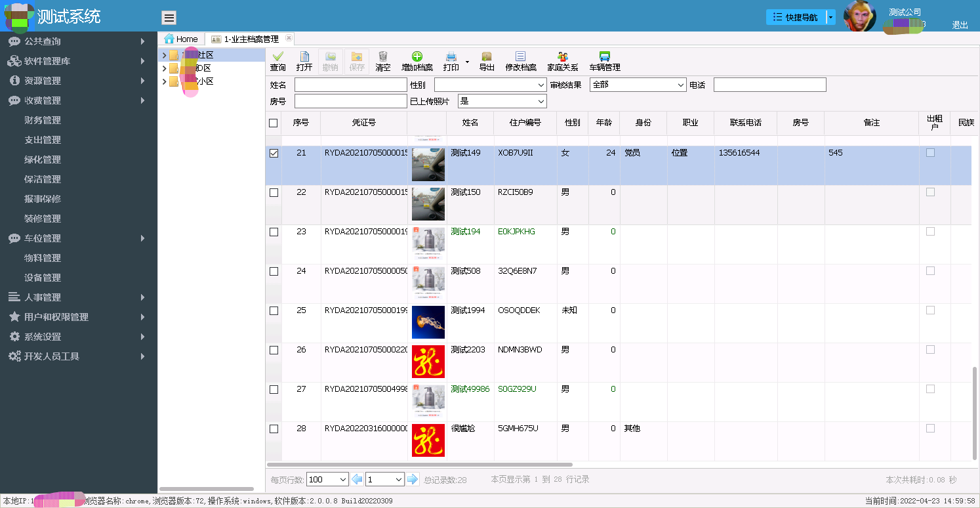Click the 打开 open document icon
980x508 pixels.
point(304,57)
